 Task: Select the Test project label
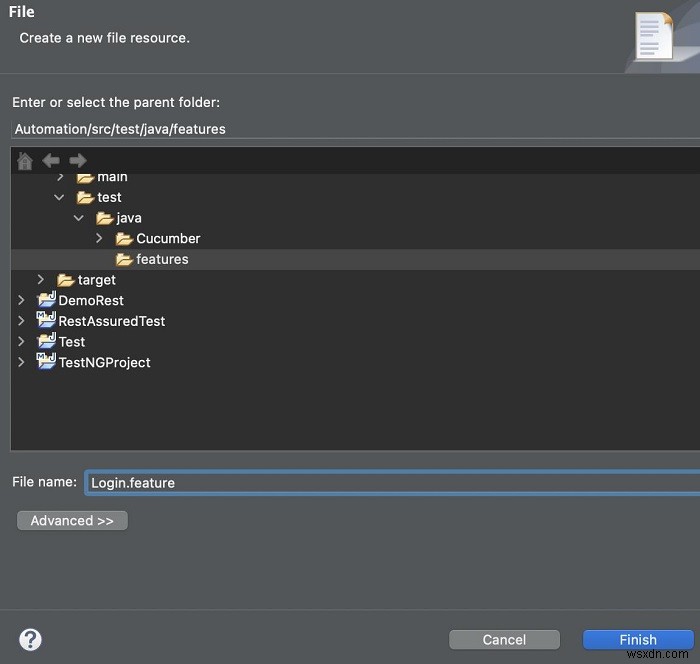point(72,342)
